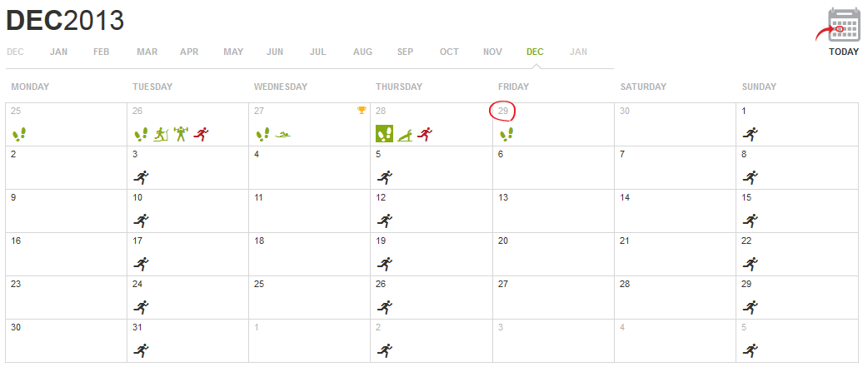
Task: Click the Today calendar icon
Action: coord(843,25)
